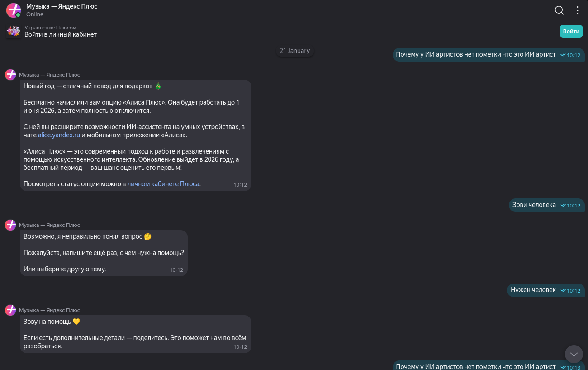The height and width of the screenshot is (370, 588).
Task: Open the alice.yandex.ru link
Action: click(59, 135)
